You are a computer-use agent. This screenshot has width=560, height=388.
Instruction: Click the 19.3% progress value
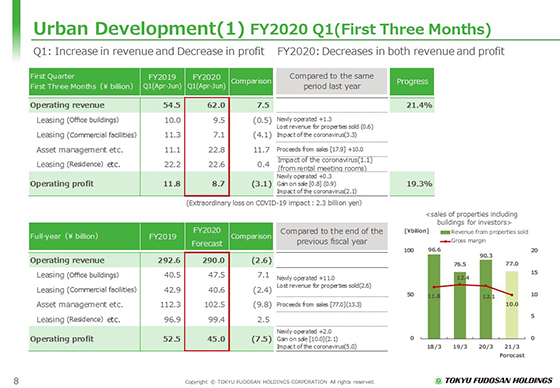coord(419,184)
